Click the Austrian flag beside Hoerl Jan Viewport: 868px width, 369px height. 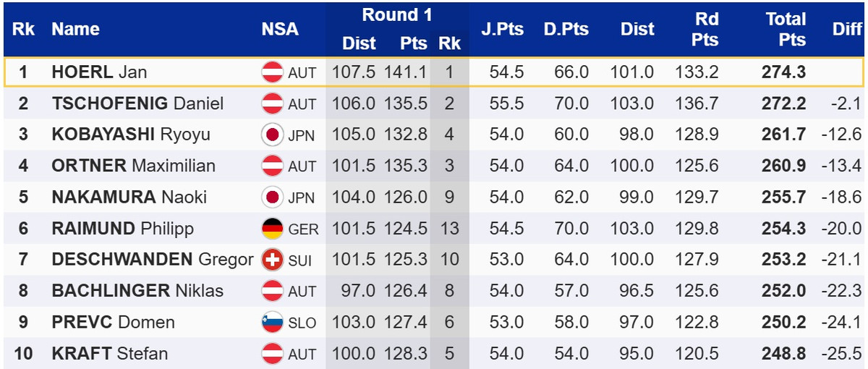coord(272,72)
